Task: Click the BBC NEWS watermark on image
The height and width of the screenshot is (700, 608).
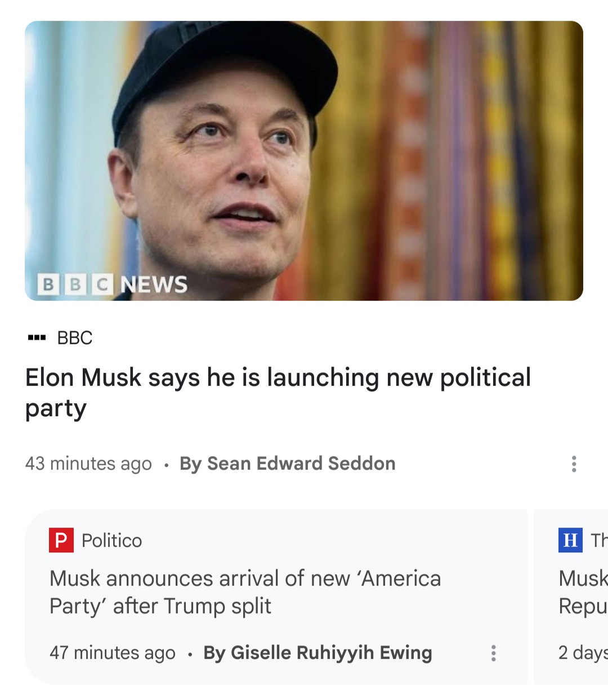Action: pyautogui.click(x=113, y=284)
